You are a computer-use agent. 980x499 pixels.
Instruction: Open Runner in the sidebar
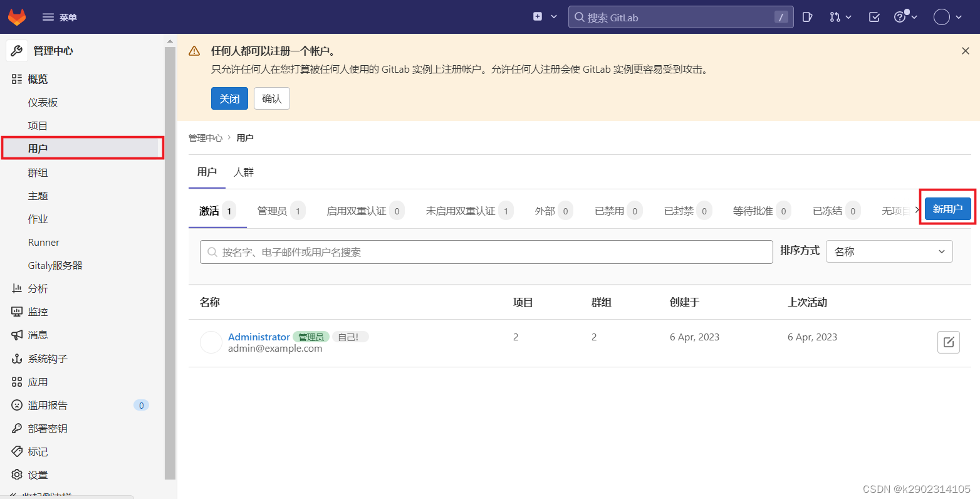tap(43, 242)
